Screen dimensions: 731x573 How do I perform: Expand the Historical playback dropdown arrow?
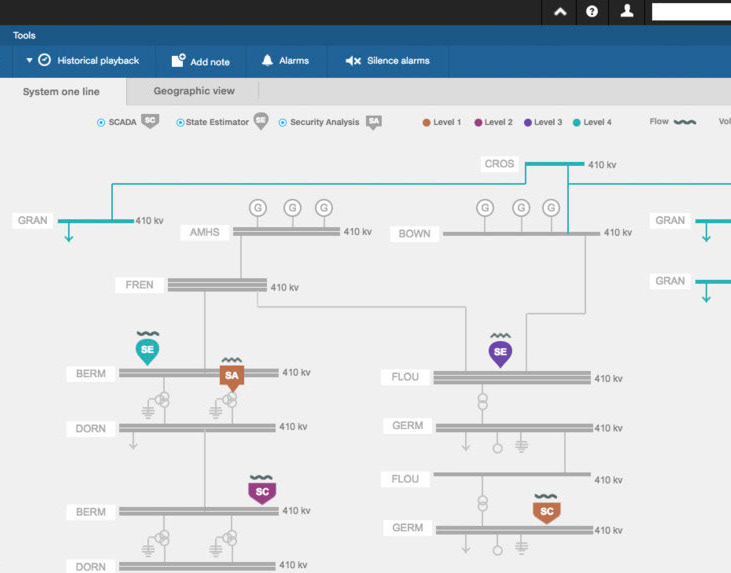pos(29,60)
